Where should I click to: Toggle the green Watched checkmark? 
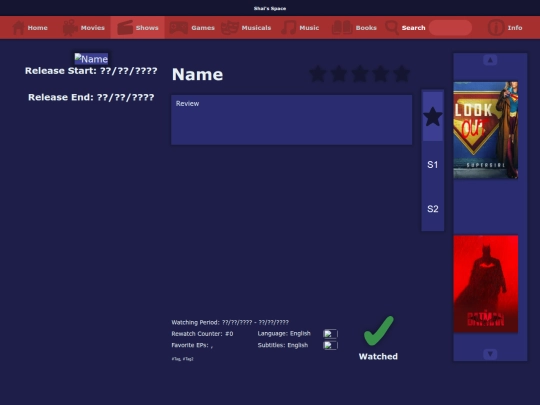point(378,331)
